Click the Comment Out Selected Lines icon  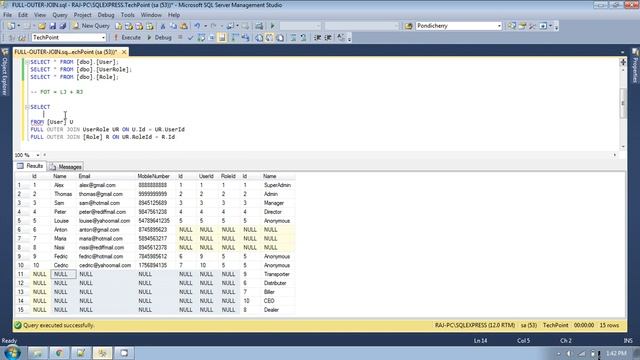(x=293, y=38)
